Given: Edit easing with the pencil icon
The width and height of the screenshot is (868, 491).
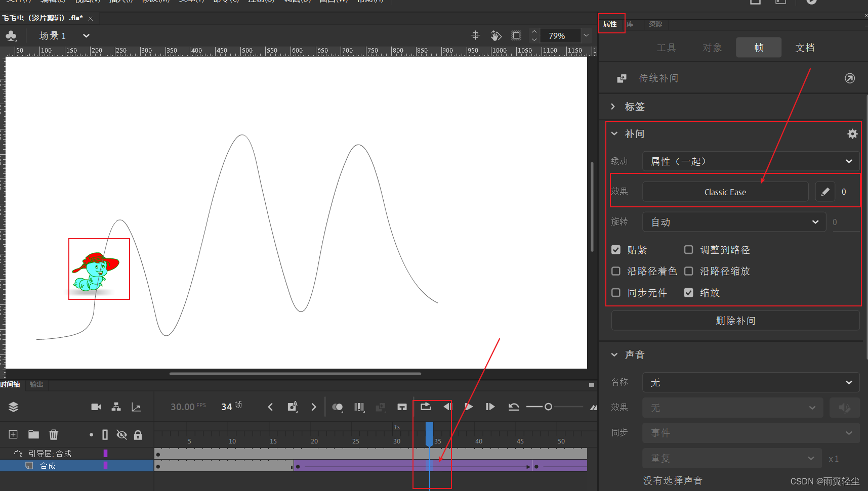Looking at the screenshot, I should click(825, 192).
